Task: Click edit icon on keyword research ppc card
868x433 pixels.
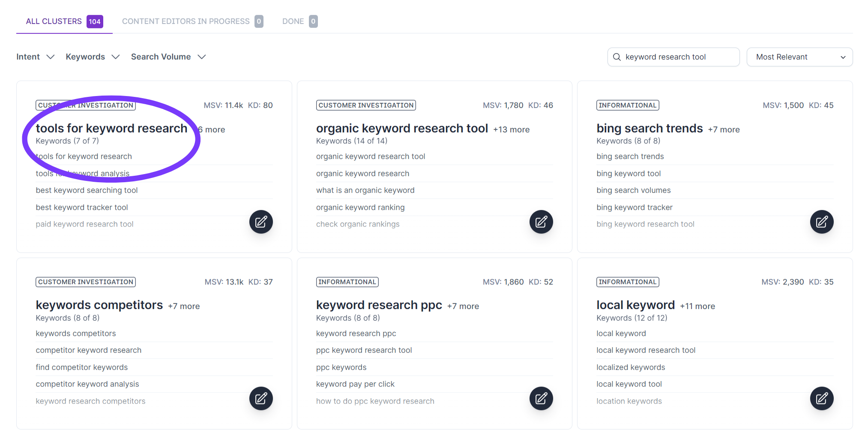Action: coord(541,399)
